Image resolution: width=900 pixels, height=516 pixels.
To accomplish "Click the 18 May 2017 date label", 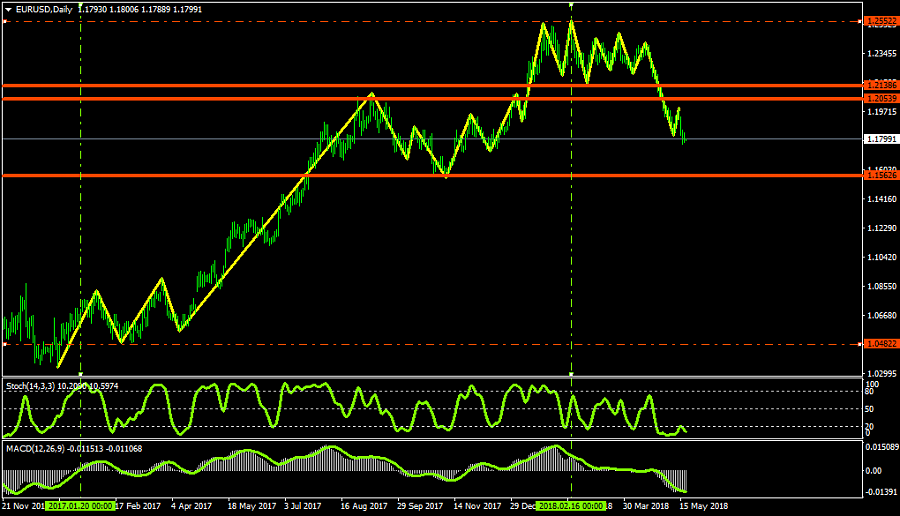I will pos(252,506).
